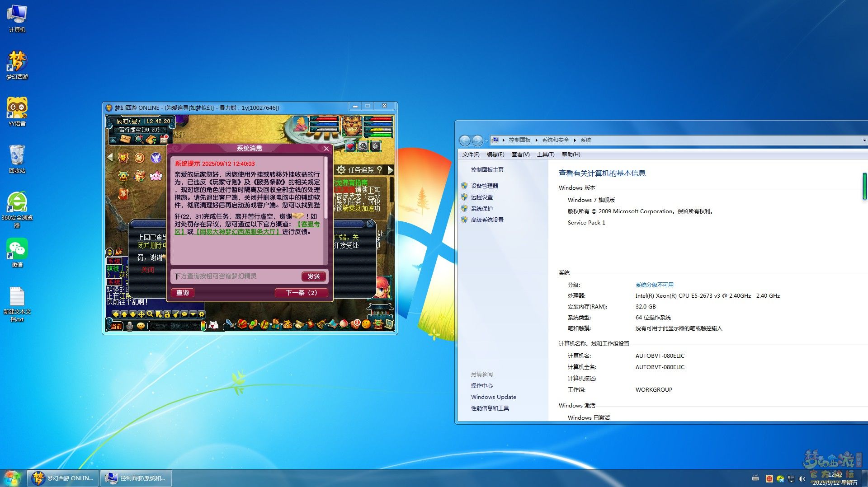868x487 pixels.
Task: Click the yellow up arrow chat icon
Action: [124, 314]
